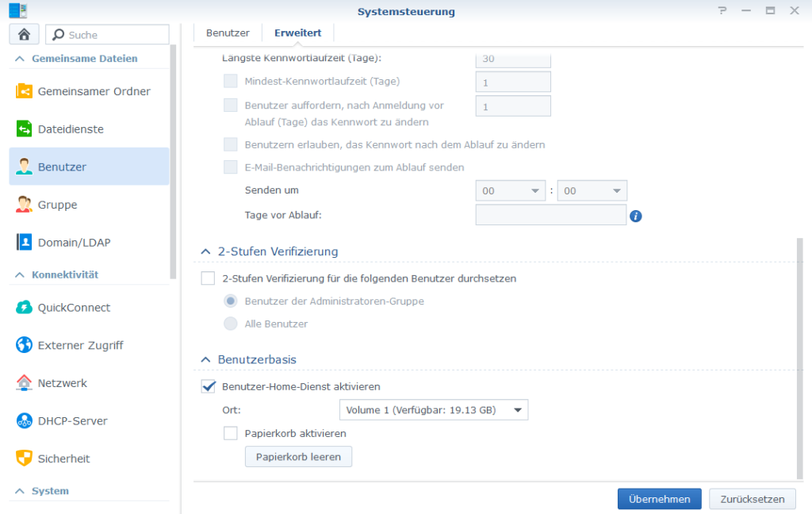The image size is (812, 514).
Task: Enable 2-Stufen Verifizierung enforcement checkbox
Action: tap(208, 278)
